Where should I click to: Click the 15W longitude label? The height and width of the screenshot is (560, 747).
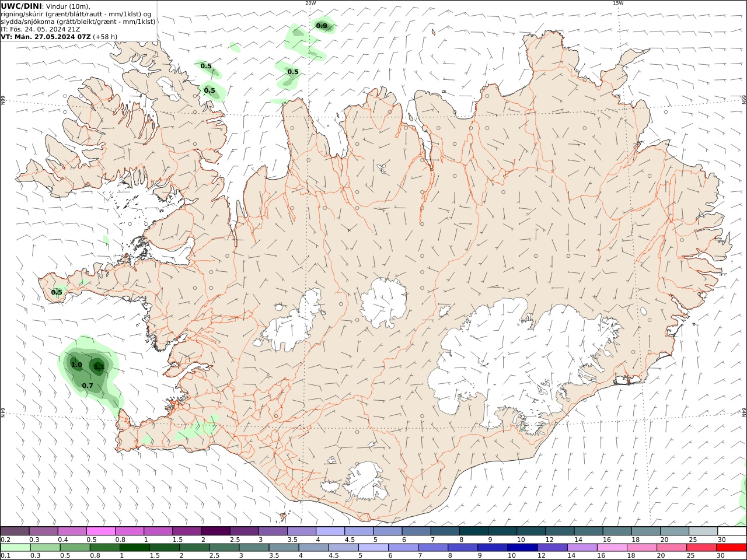click(618, 3)
